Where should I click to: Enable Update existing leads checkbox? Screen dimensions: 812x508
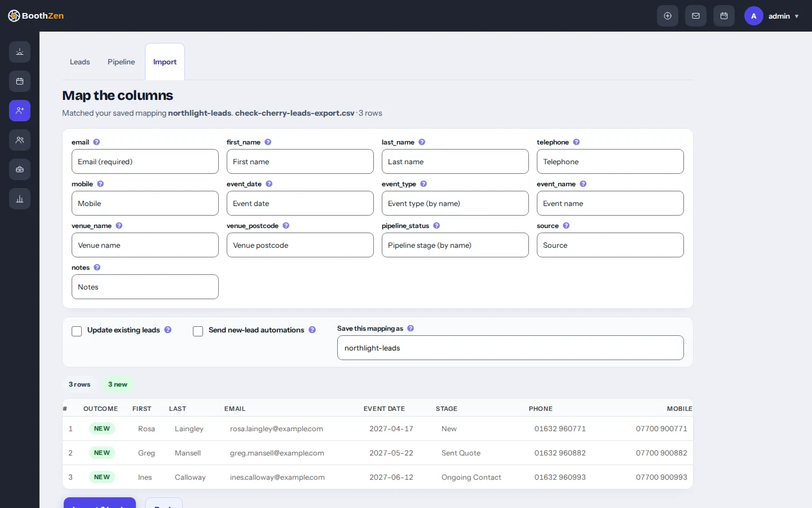[77, 331]
